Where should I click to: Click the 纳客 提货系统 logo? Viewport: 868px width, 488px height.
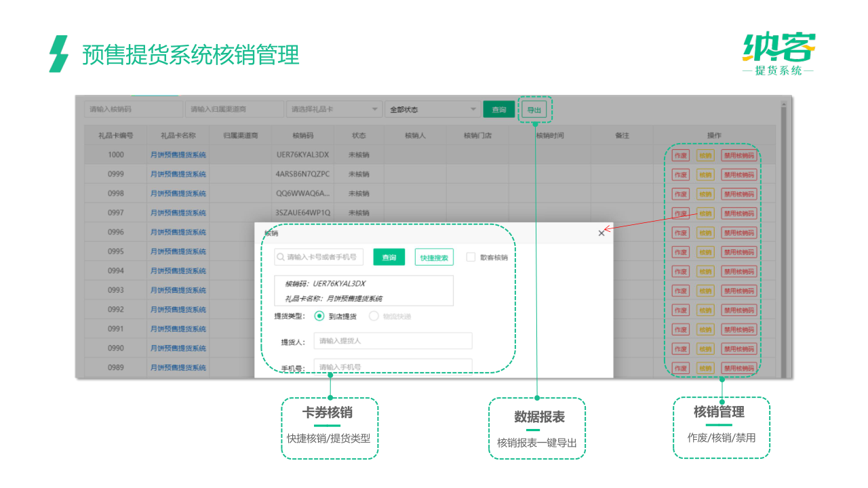(x=778, y=54)
